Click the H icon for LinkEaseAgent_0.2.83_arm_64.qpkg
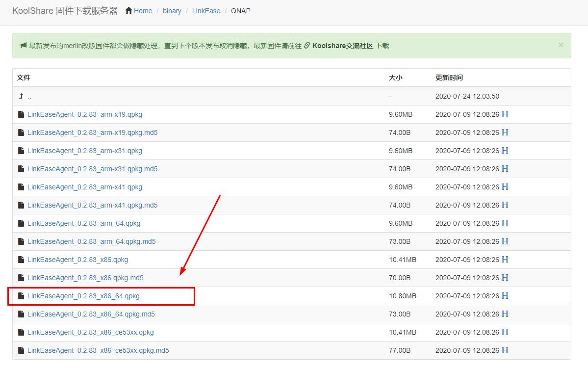Viewport: 588px width, 368px height. pyautogui.click(x=505, y=223)
